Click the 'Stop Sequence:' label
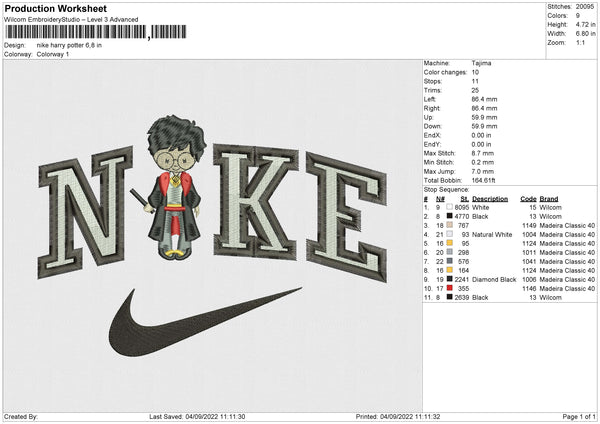Viewport: 600px width, 424px height. (x=446, y=189)
